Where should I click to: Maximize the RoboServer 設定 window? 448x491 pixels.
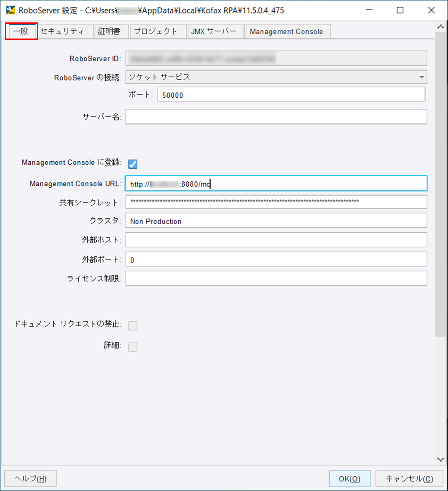[x=400, y=10]
